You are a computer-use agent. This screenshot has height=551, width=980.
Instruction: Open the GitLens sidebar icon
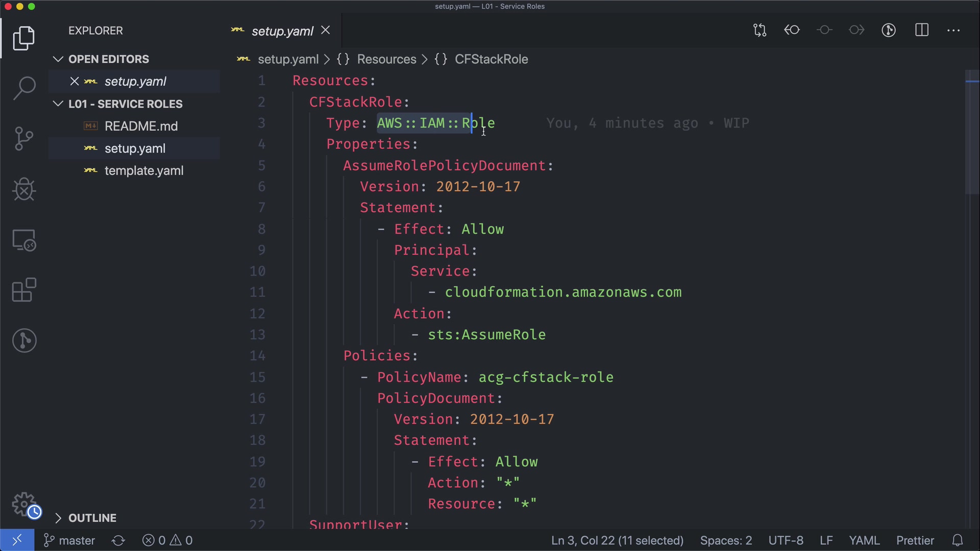point(24,340)
